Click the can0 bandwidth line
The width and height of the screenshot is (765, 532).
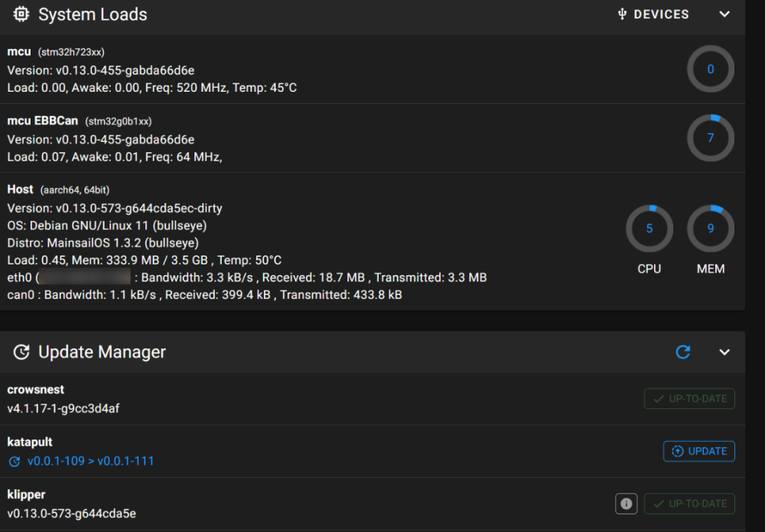pos(204,294)
